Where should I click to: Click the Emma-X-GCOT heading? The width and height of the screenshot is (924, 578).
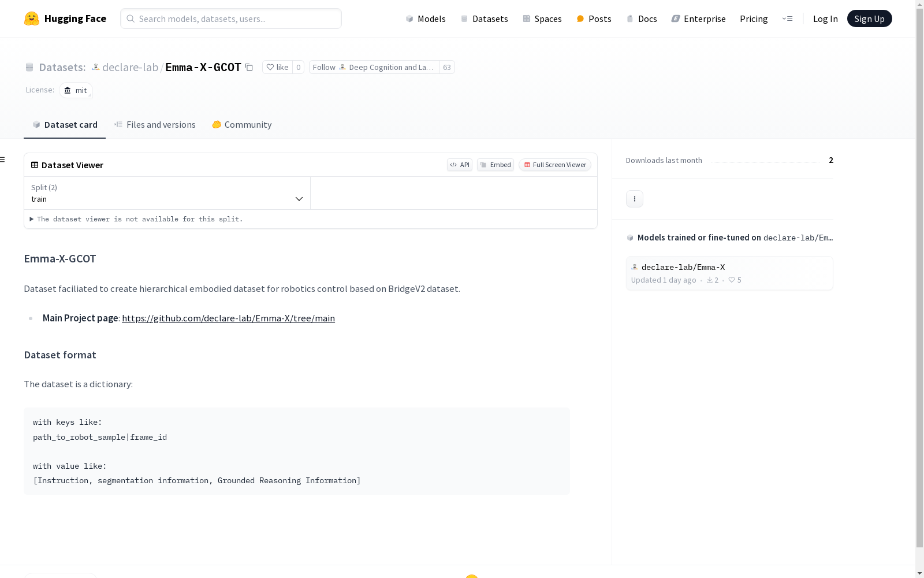[60, 258]
